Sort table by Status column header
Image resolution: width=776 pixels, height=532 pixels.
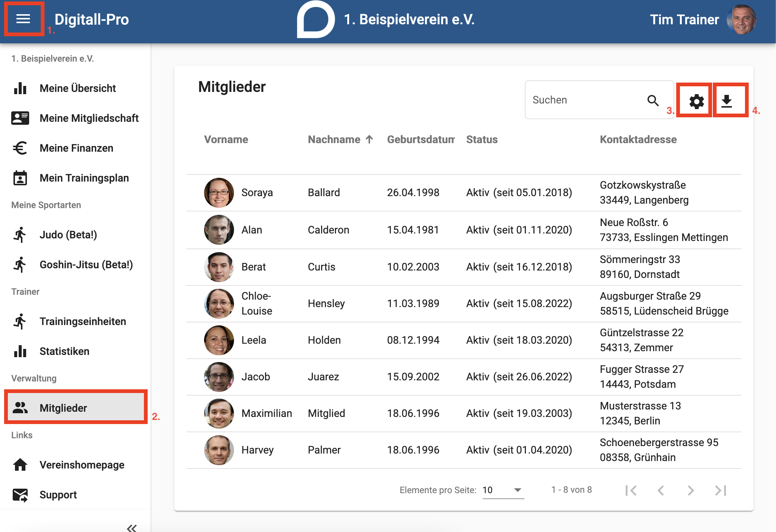[x=482, y=139]
